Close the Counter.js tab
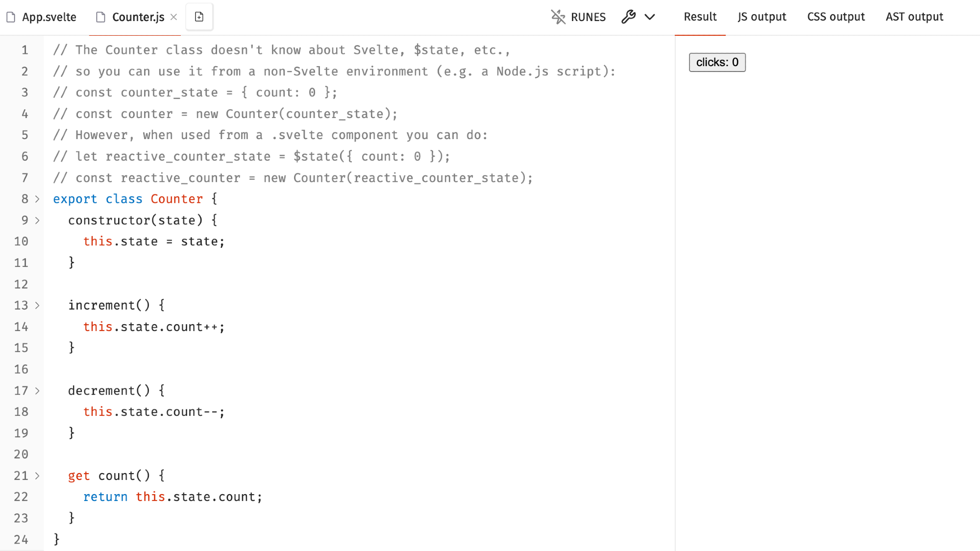Screen dimensions: 980x551 click(174, 17)
